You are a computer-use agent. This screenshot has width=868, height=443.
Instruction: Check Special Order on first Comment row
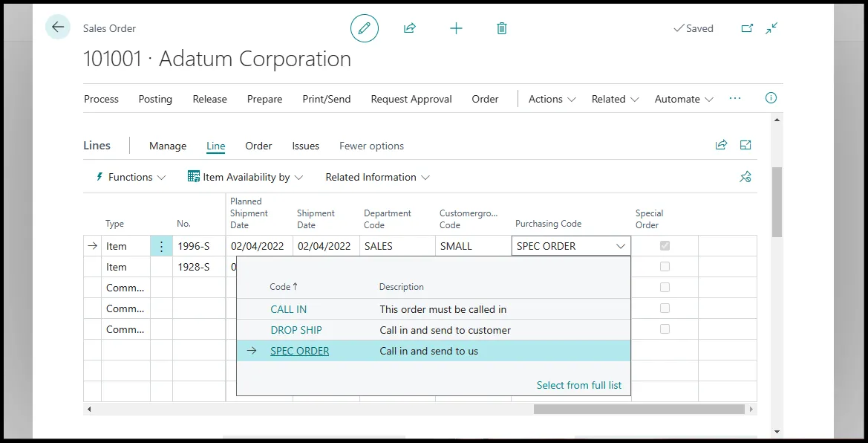(x=665, y=287)
